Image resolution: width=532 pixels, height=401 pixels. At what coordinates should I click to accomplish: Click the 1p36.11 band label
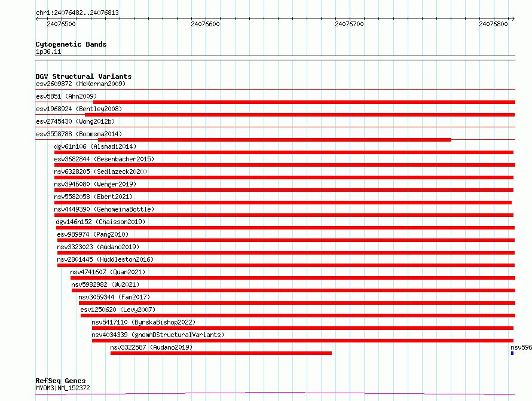tap(48, 51)
